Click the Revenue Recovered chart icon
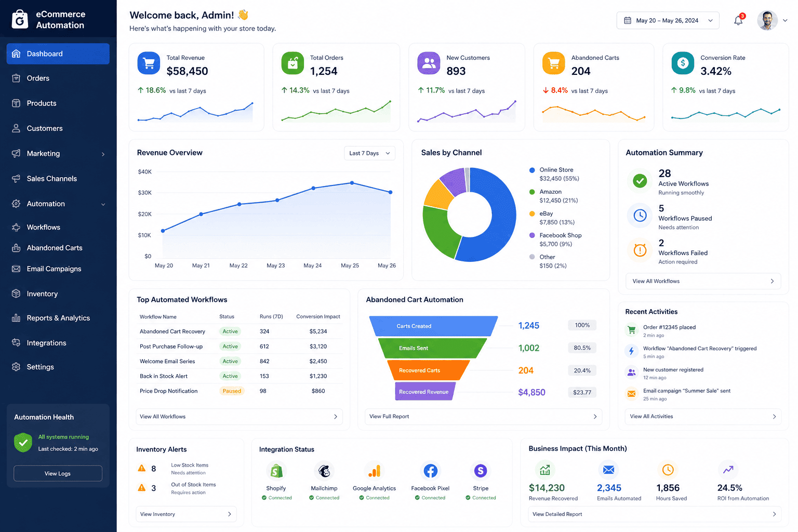This screenshot has width=798, height=532. pyautogui.click(x=545, y=470)
